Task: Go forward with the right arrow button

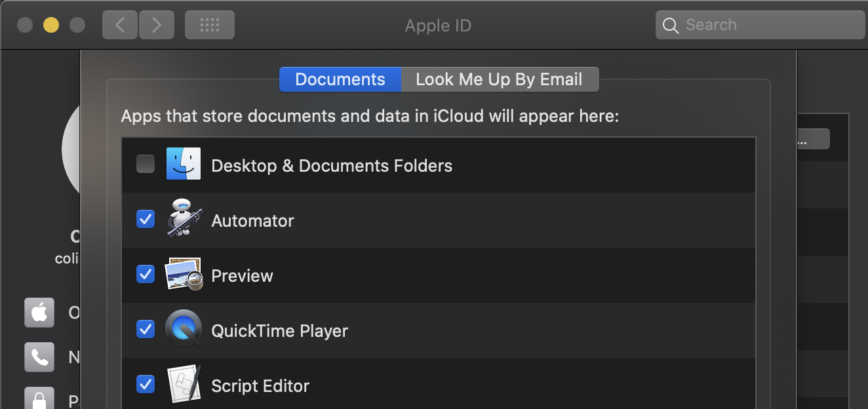Action: pyautogui.click(x=156, y=25)
